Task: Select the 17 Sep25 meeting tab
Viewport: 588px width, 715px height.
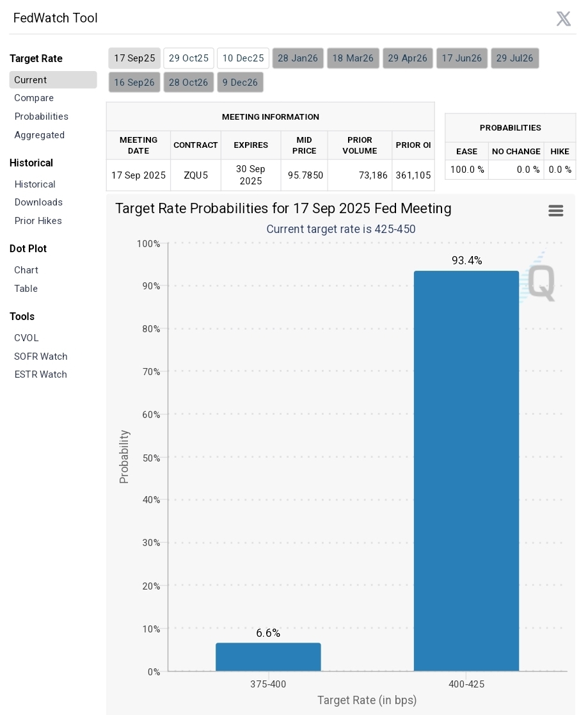Action: pyautogui.click(x=134, y=58)
